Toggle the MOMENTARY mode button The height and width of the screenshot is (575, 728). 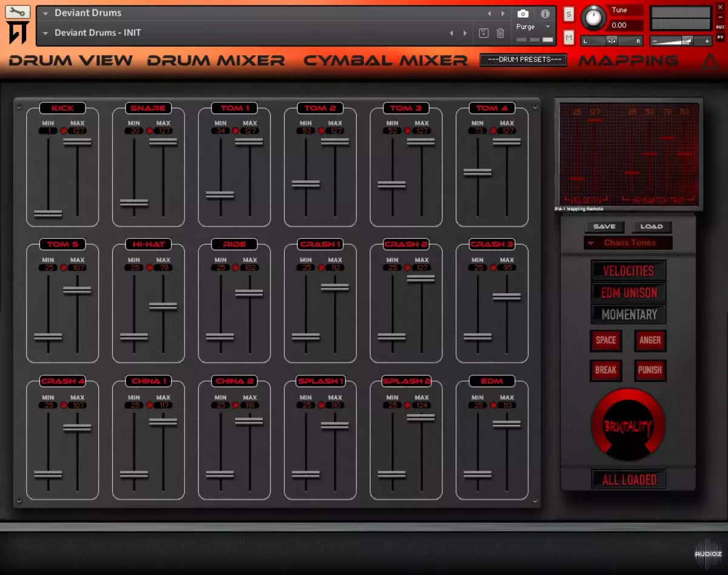[x=629, y=315]
